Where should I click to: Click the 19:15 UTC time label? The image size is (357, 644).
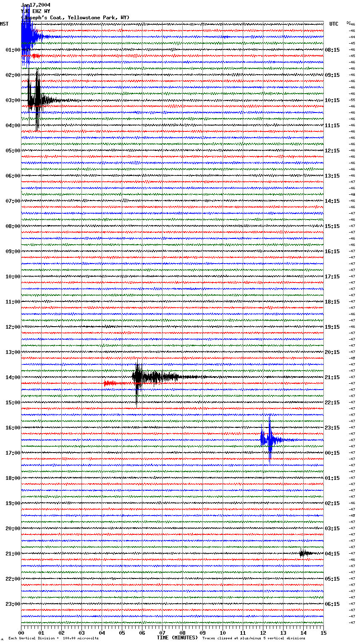(332, 327)
